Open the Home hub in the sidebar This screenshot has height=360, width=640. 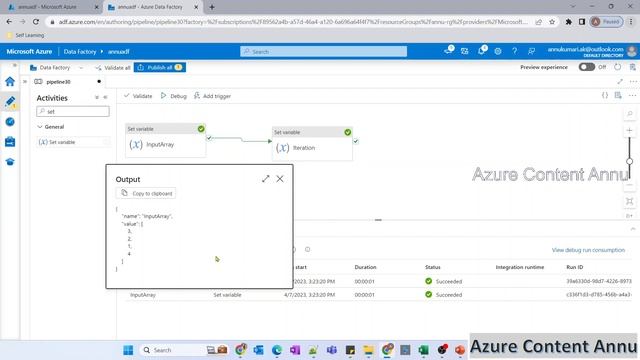(x=10, y=81)
